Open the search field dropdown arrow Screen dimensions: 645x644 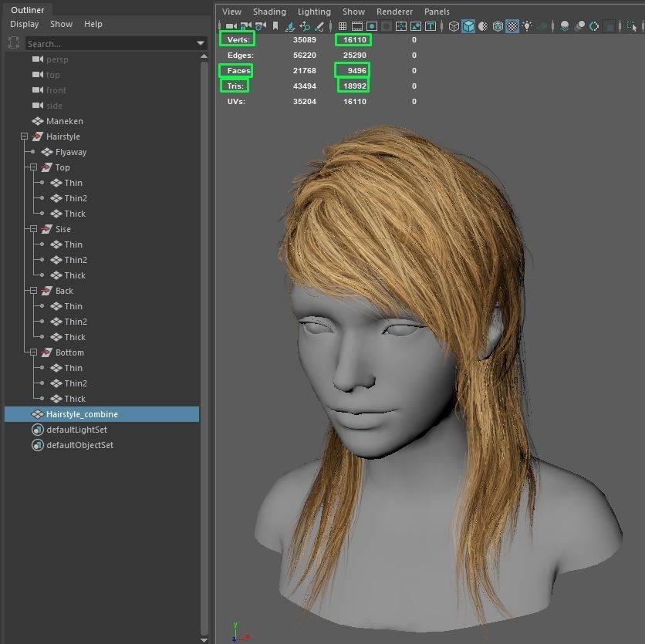(201, 43)
